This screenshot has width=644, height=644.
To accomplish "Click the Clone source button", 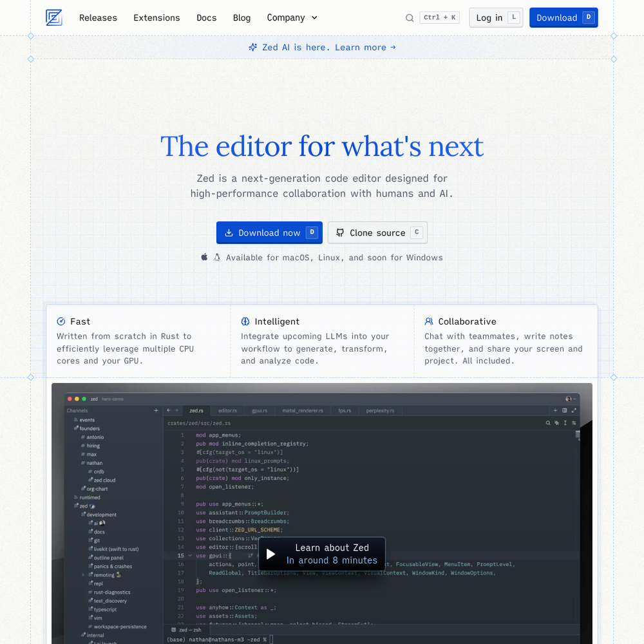I will pos(377,232).
